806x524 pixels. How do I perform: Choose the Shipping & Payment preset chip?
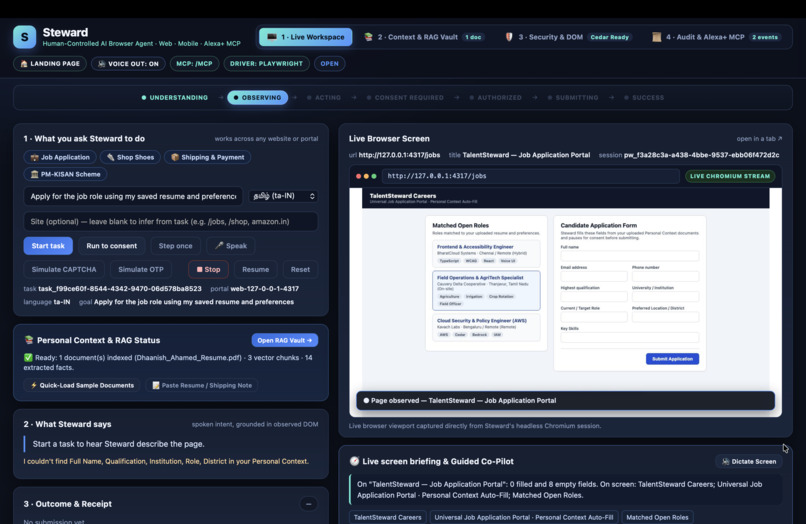[207, 157]
